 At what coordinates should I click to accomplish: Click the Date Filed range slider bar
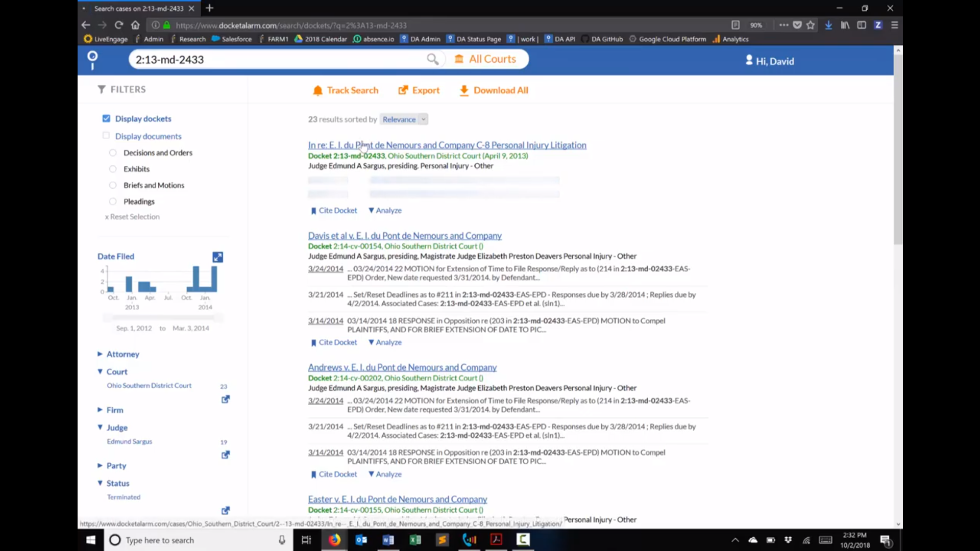pyautogui.click(x=162, y=317)
